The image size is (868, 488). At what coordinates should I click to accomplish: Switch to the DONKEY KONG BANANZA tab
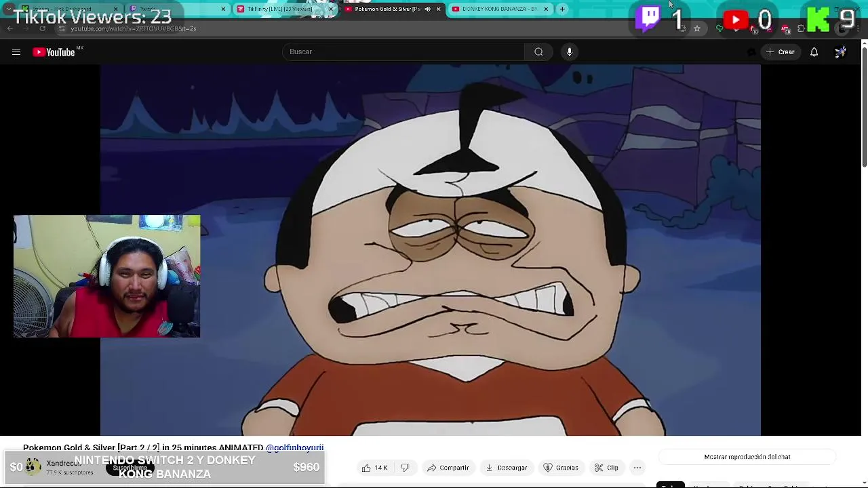point(500,9)
